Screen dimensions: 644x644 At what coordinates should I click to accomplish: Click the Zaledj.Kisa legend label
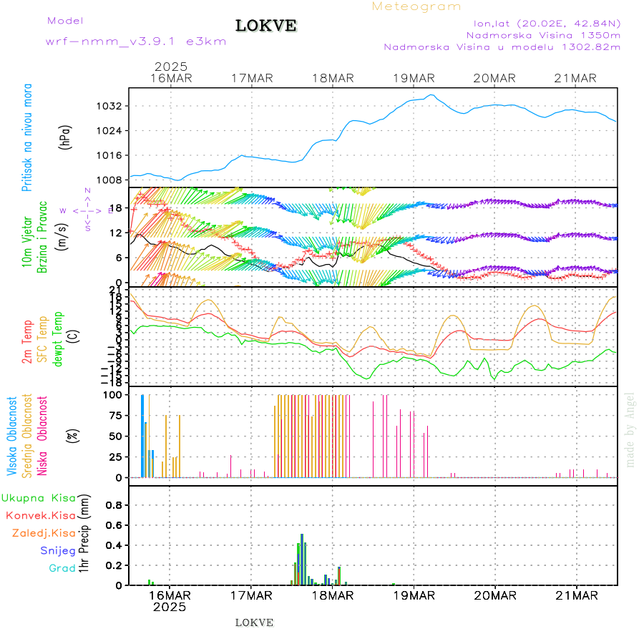click(x=44, y=533)
